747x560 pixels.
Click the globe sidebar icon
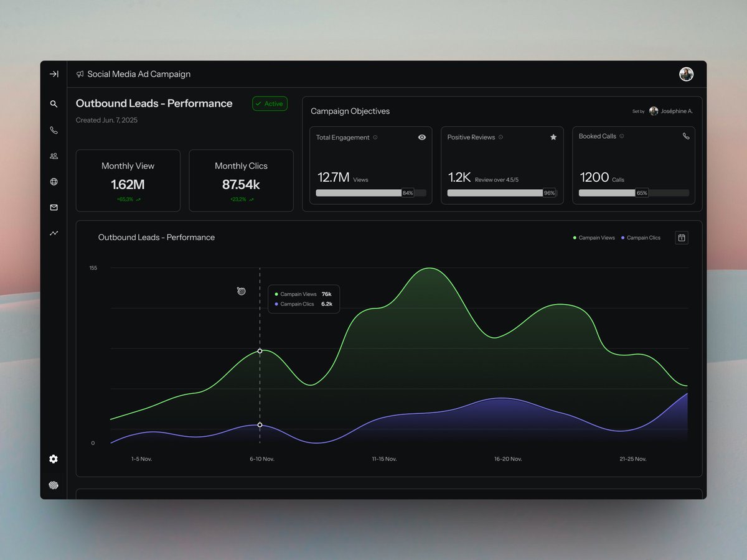click(x=54, y=182)
